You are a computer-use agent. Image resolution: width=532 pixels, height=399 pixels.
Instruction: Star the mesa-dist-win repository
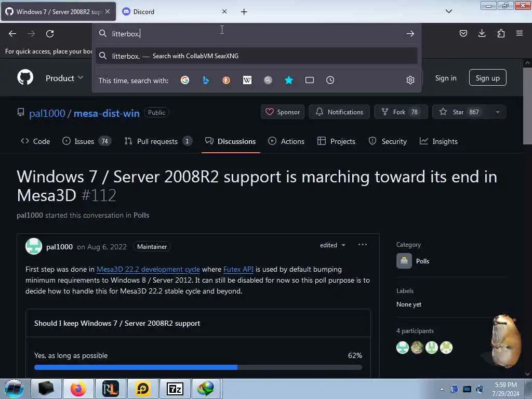[x=461, y=112]
